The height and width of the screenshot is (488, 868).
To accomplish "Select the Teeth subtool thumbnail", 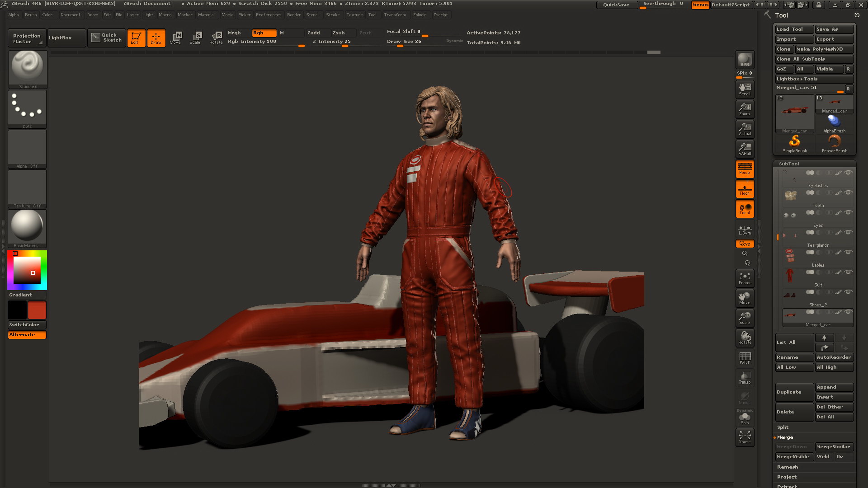I will 791,196.
